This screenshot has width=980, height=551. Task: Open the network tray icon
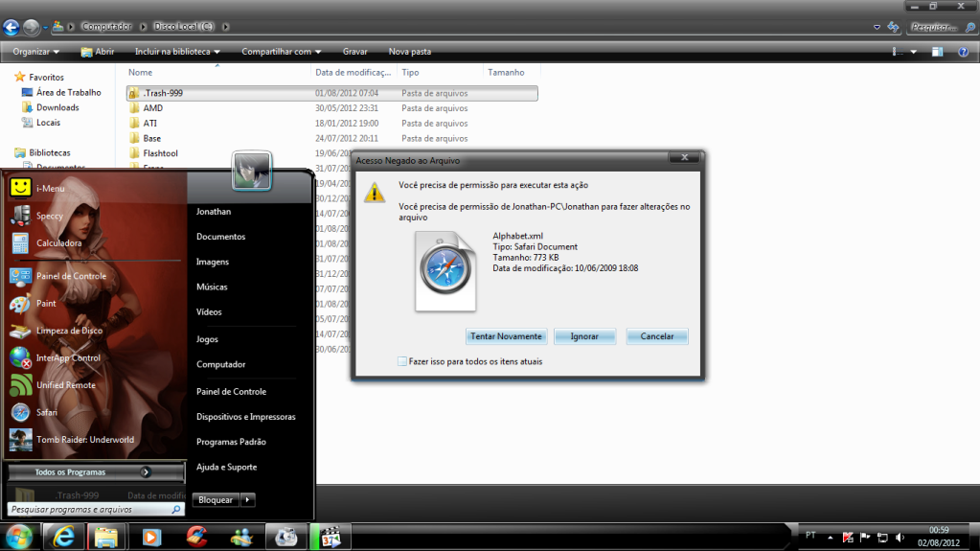(882, 538)
